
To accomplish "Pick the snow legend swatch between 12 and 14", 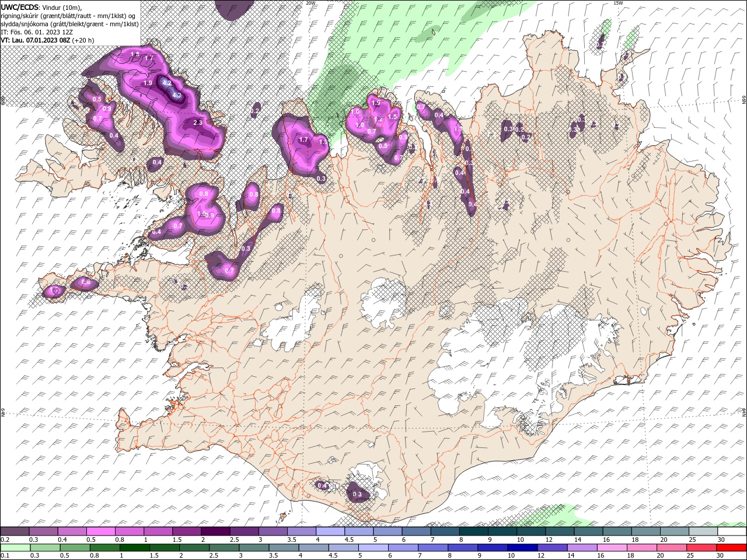I will (560, 531).
